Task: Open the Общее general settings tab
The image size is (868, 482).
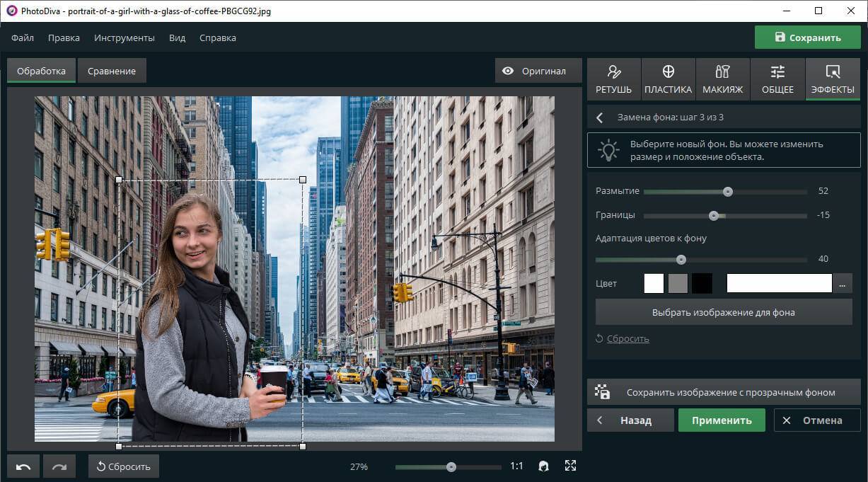Action: click(x=777, y=79)
